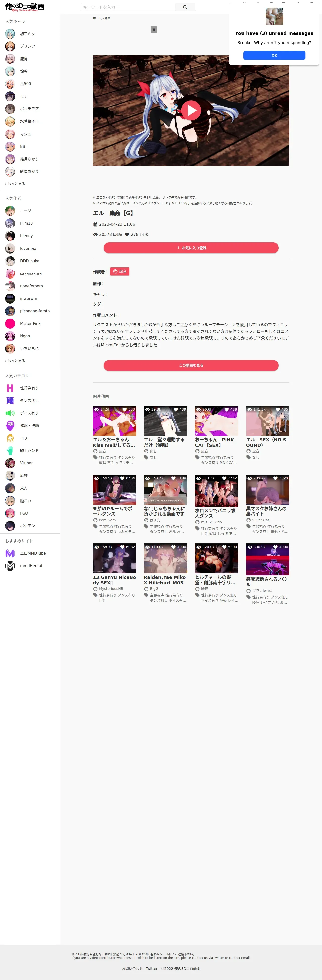
Task: Click the ボルチモア avatar icon
Action: (10, 109)
